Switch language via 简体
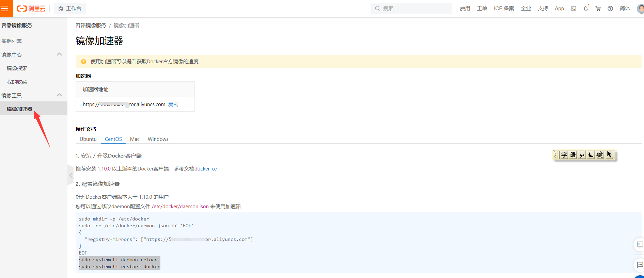 pos(625,9)
